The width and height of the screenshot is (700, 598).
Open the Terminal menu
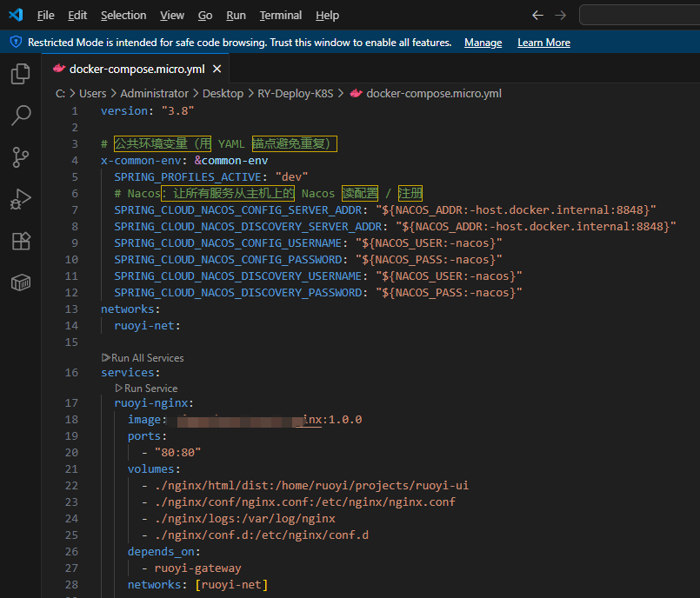tap(281, 16)
